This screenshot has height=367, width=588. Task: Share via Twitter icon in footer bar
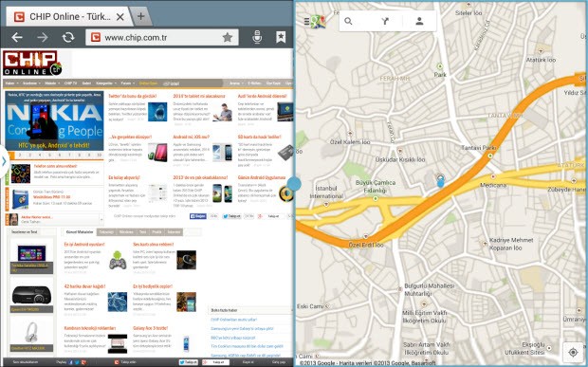click(77, 362)
